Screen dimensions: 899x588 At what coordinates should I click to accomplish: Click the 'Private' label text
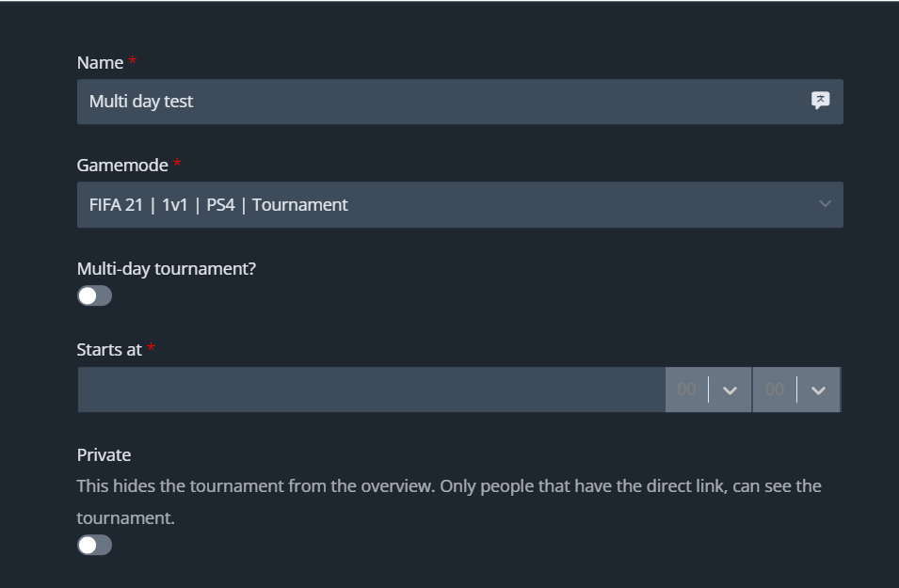(104, 454)
